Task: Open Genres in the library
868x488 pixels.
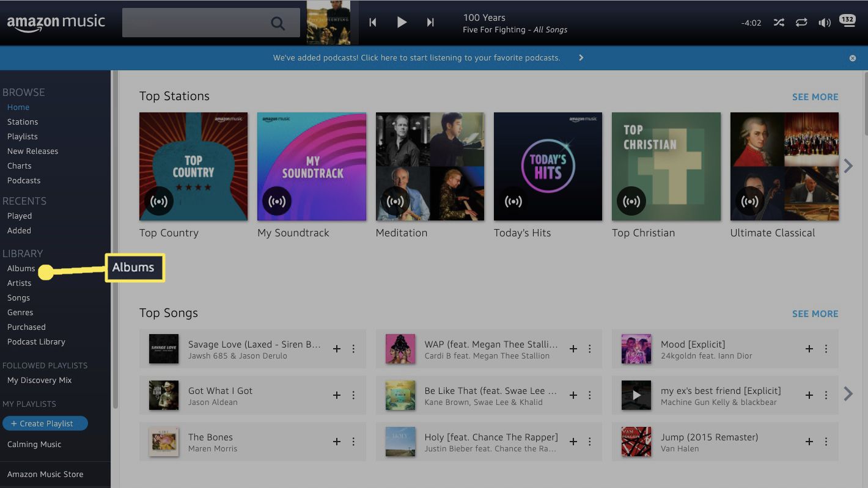Action: (20, 312)
